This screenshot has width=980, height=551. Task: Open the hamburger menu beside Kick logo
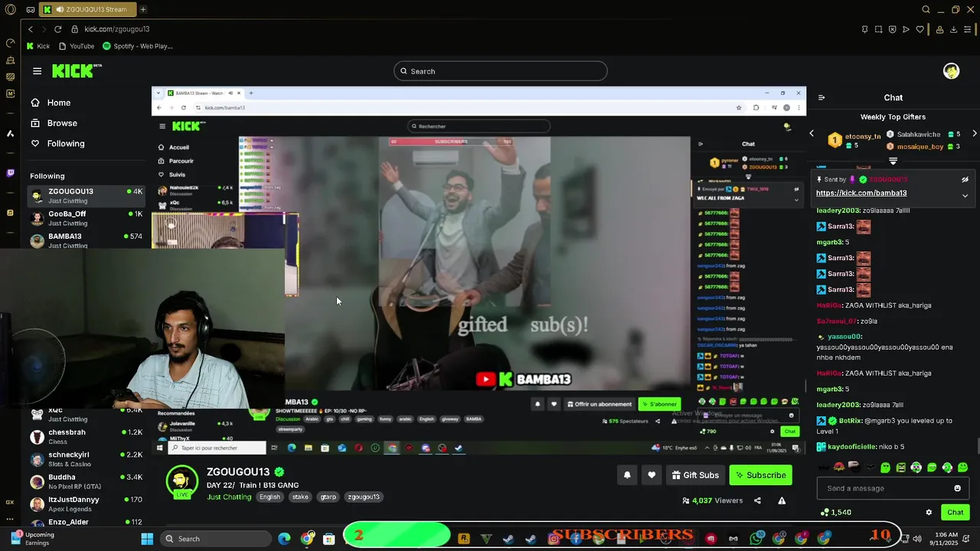[37, 71]
